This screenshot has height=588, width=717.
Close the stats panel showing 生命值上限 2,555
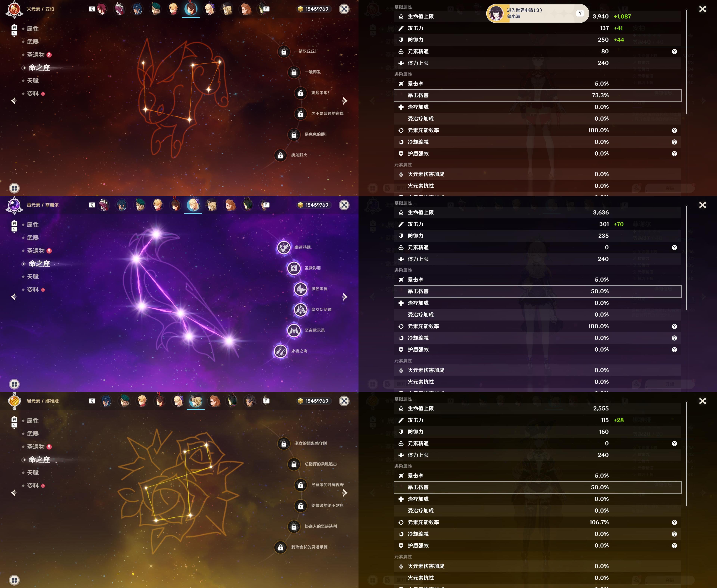pos(702,401)
